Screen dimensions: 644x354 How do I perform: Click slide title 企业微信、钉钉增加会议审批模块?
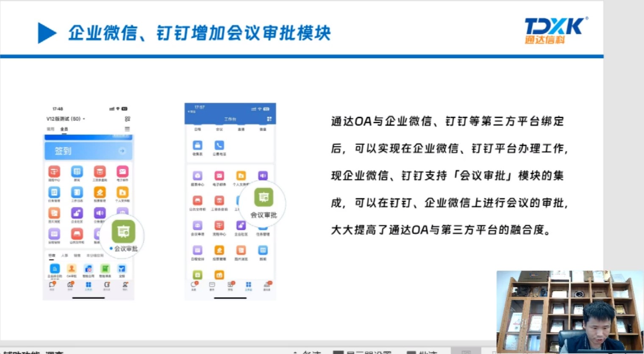pos(200,33)
